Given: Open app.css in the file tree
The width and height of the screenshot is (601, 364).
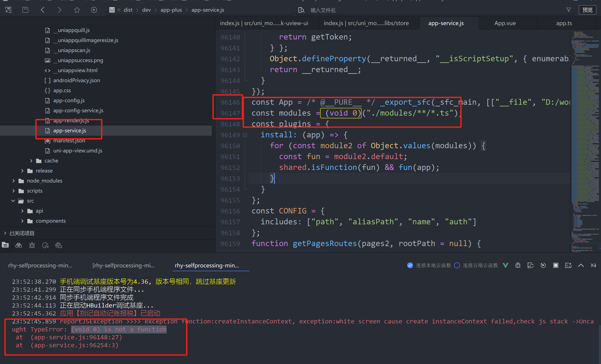Looking at the screenshot, I should (x=62, y=90).
